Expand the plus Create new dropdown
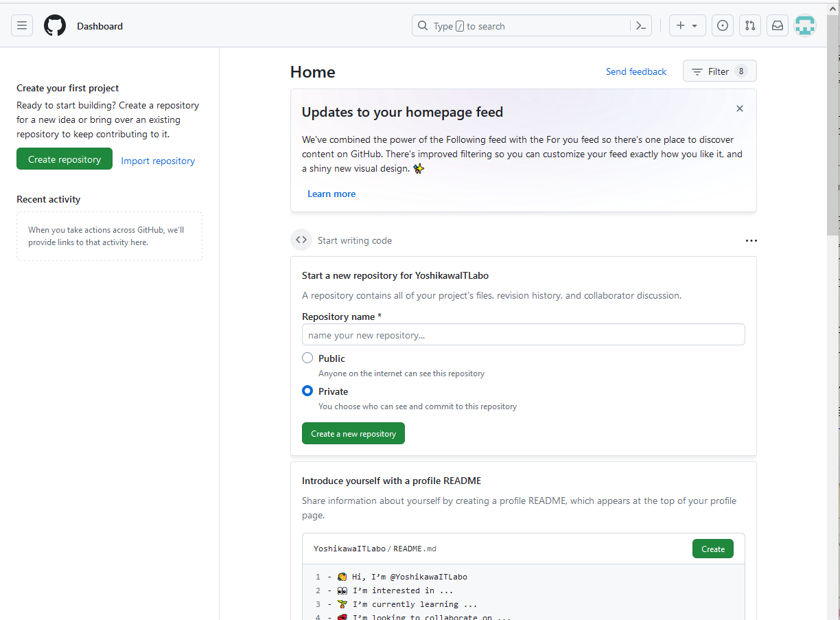This screenshot has height=620, width=840. 686,26
